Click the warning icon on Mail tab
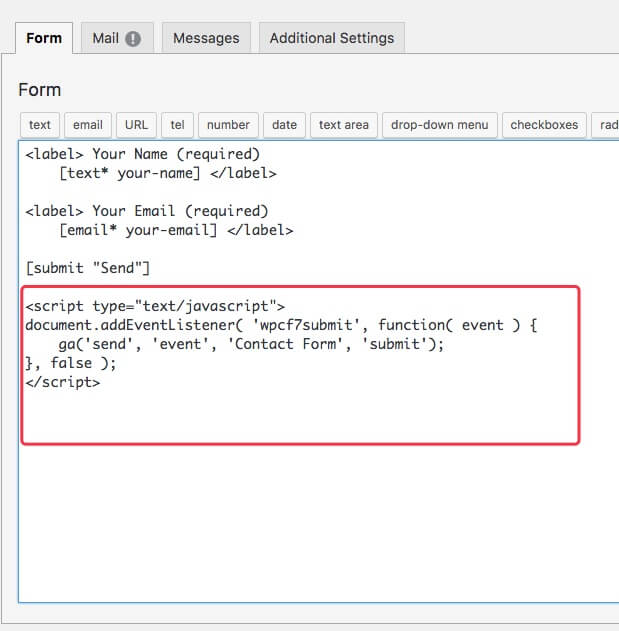 click(133, 39)
